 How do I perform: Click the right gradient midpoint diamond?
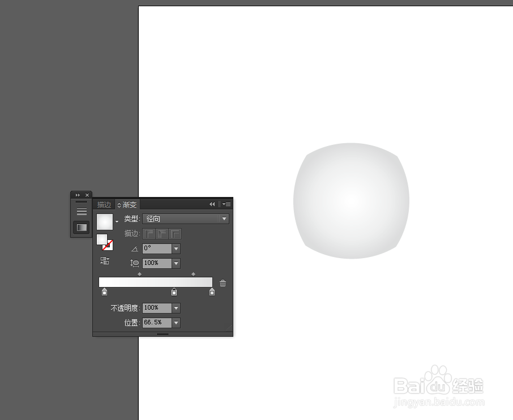click(x=193, y=274)
